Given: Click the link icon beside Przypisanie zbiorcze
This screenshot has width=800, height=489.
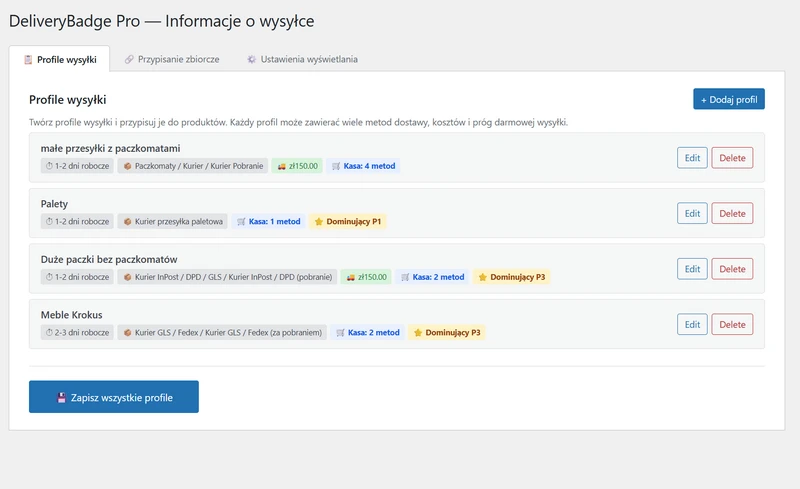Looking at the screenshot, I should coord(130,59).
